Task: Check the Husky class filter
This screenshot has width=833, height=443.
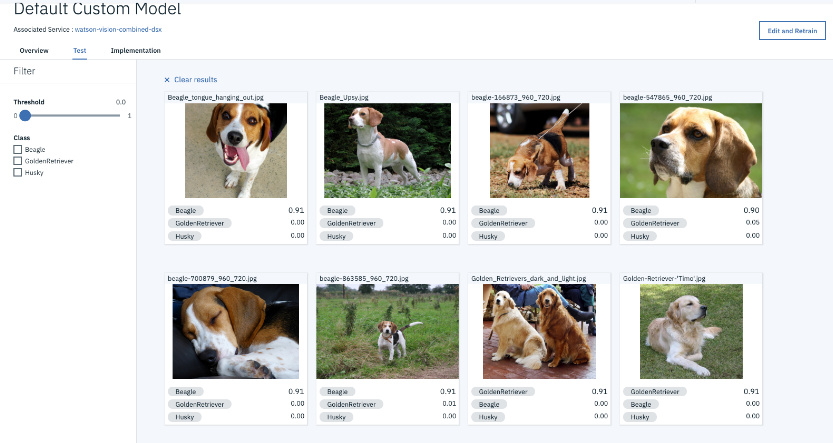Action: (18, 172)
